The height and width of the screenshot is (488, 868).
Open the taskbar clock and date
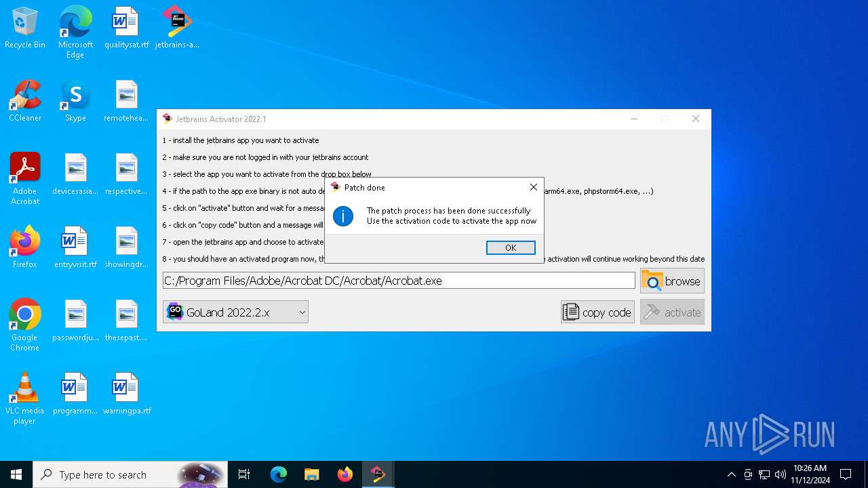tap(810, 474)
